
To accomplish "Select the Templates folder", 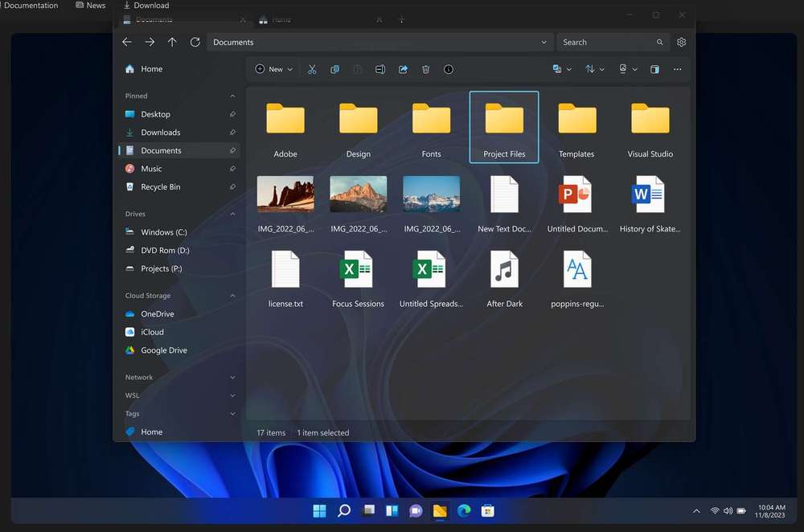I will [576, 127].
